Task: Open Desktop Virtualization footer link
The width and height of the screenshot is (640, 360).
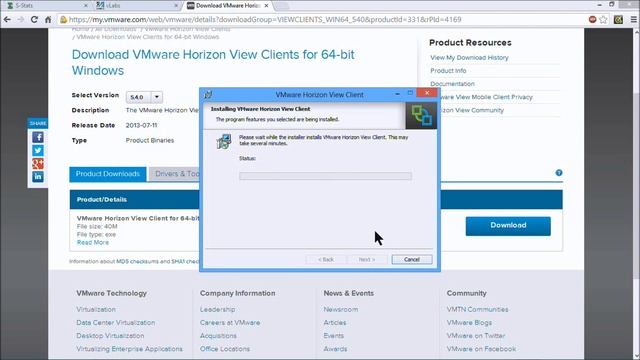Action: click(x=110, y=336)
